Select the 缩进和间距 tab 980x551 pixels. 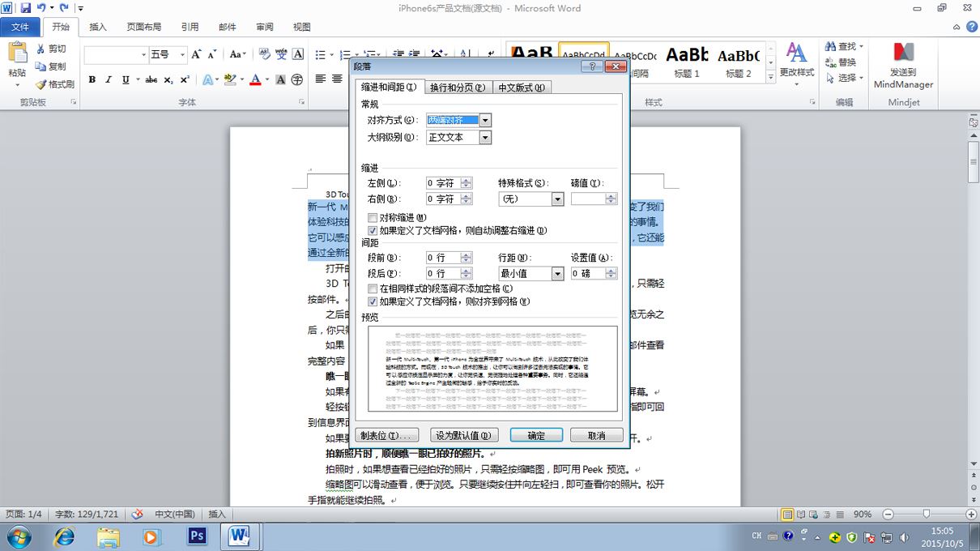[389, 87]
